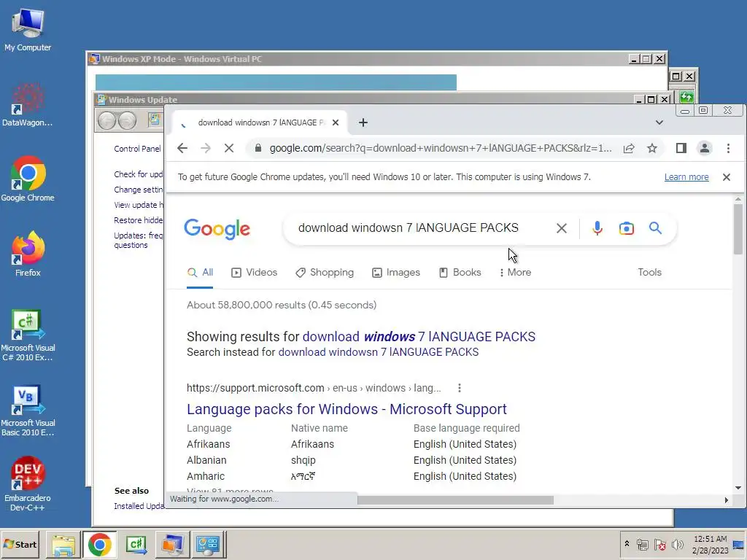Image resolution: width=747 pixels, height=560 pixels.
Task: Search instead for 'download windowsn 7' link
Action: click(x=379, y=352)
